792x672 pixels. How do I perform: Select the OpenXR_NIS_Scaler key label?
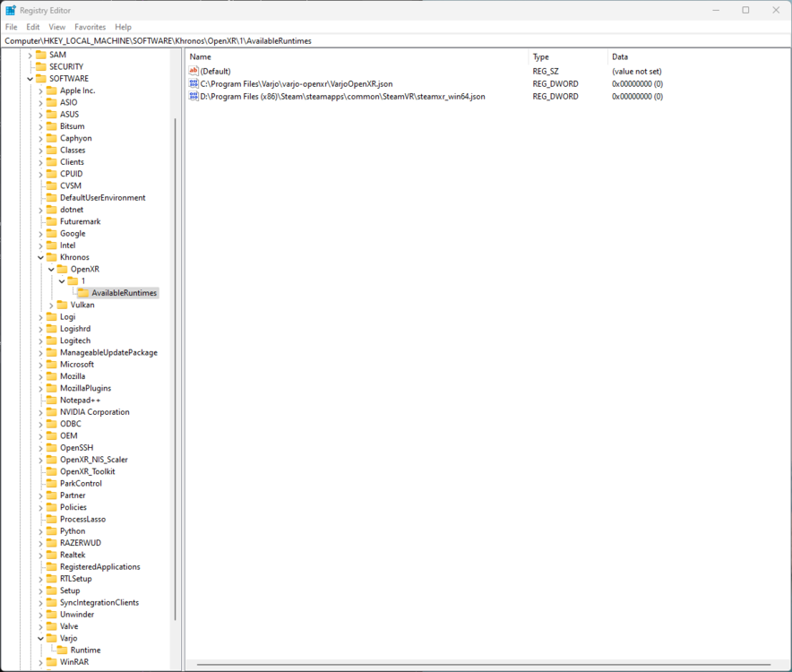[94, 460]
